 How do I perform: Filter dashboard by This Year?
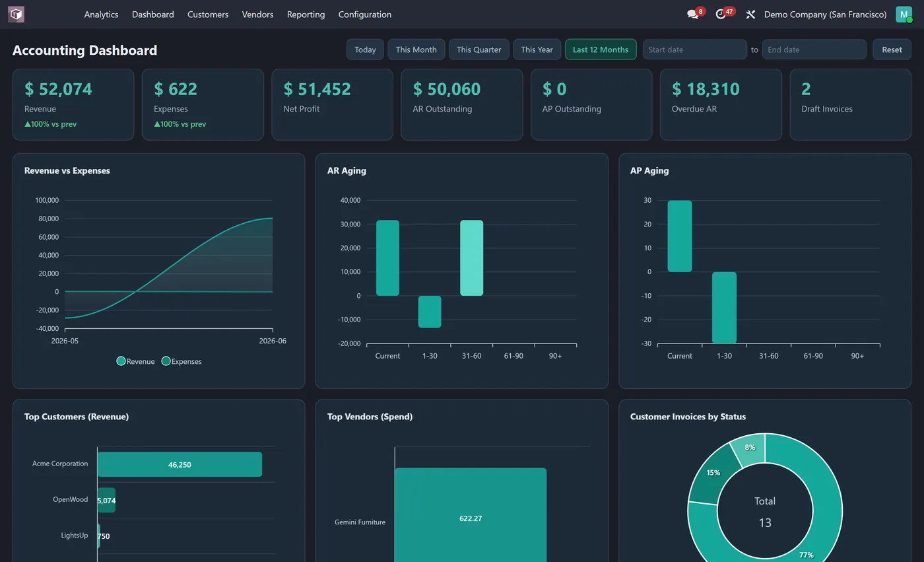coord(537,50)
